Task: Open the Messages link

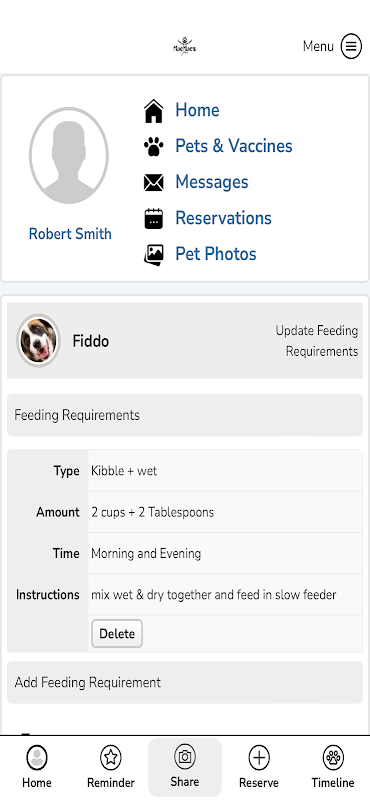Action: pos(212,182)
